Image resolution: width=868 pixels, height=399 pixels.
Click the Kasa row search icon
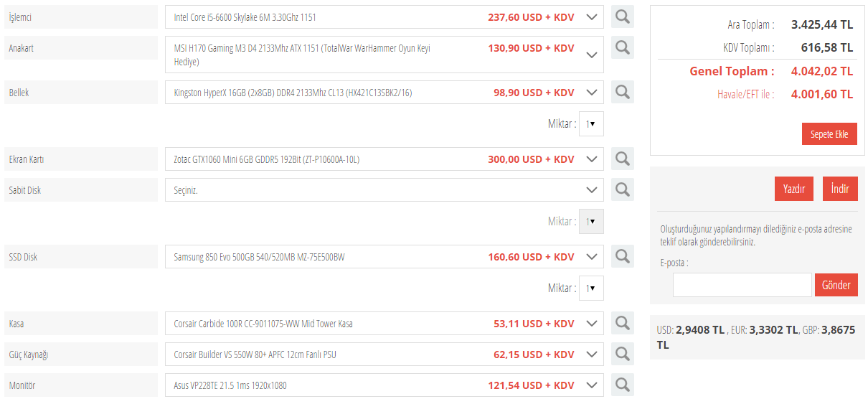point(622,323)
